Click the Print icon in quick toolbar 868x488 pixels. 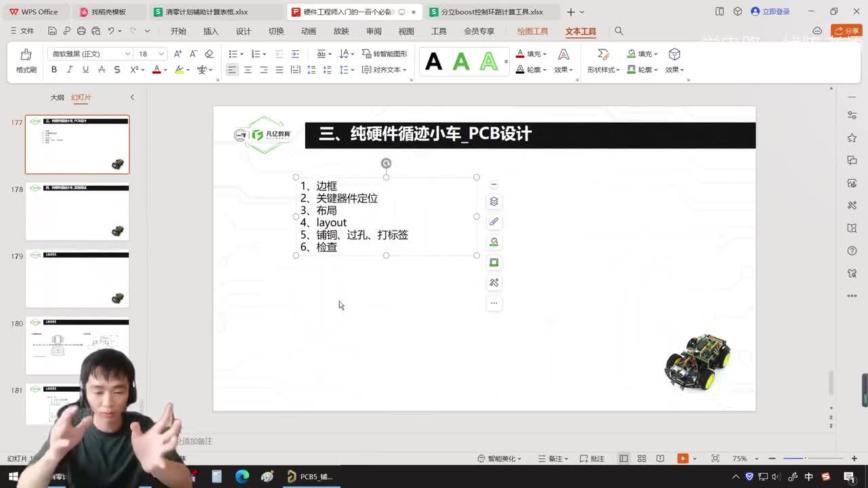[81, 31]
